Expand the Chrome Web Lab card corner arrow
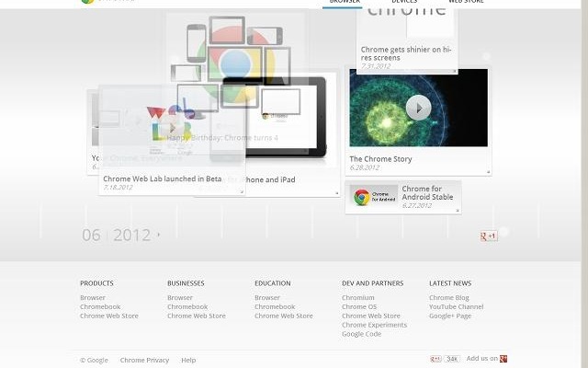 (x=242, y=191)
